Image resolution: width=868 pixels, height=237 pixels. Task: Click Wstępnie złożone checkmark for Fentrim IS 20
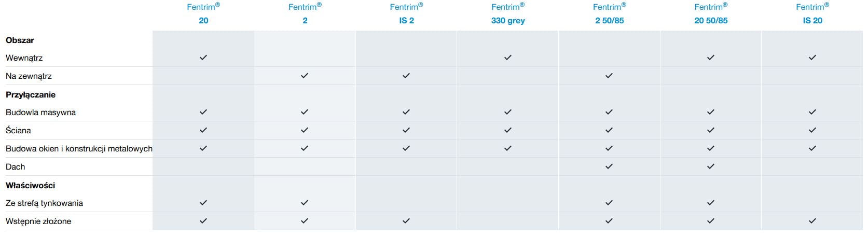812,221
